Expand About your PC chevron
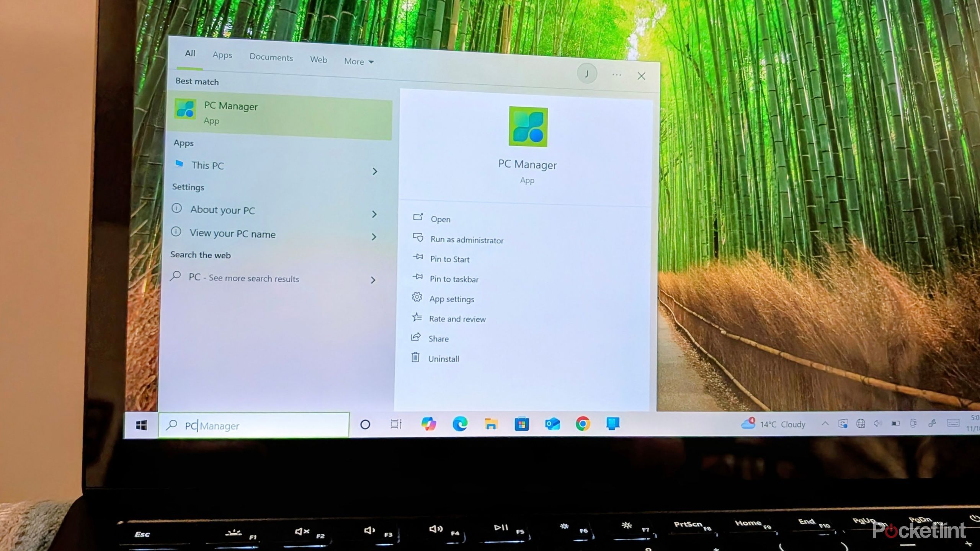The height and width of the screenshot is (551, 980). coord(374,214)
